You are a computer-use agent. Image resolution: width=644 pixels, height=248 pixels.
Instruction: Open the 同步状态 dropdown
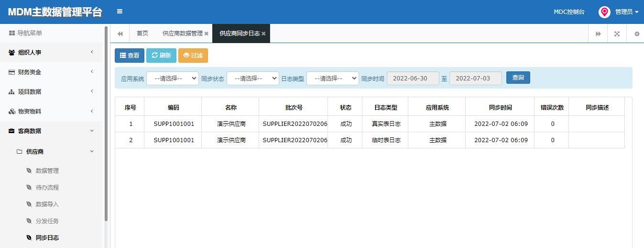pyautogui.click(x=253, y=79)
